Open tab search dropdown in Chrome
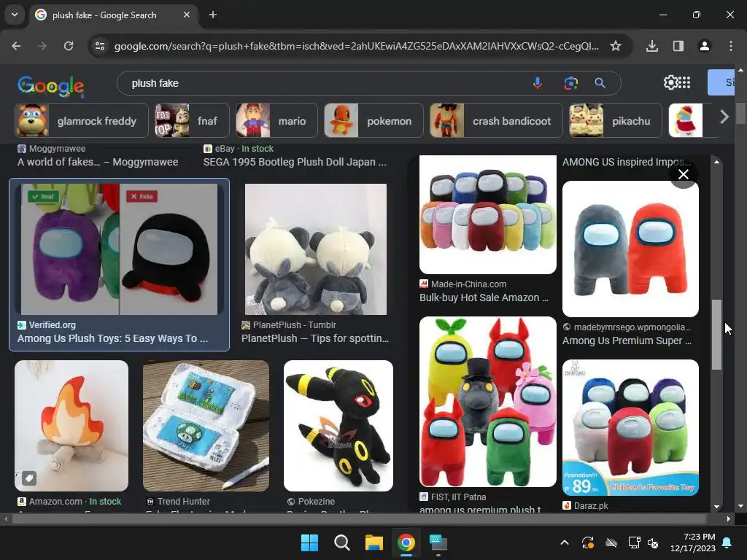The image size is (747, 560). tap(15, 15)
